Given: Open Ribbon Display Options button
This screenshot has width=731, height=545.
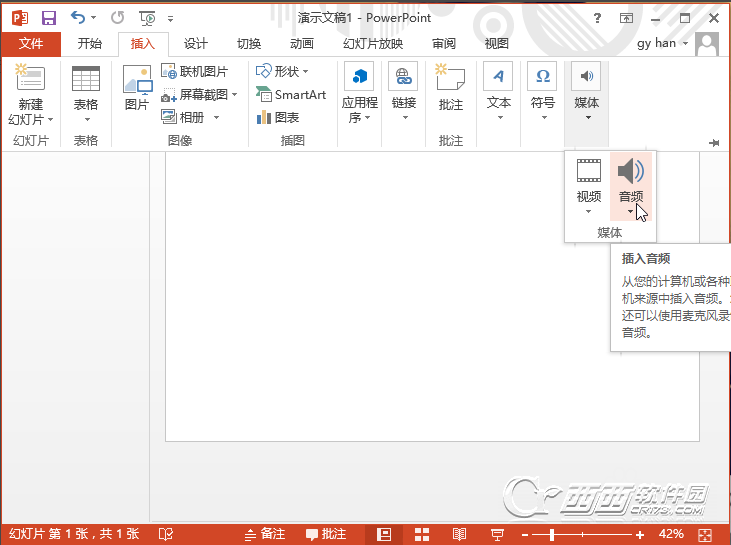Looking at the screenshot, I should pyautogui.click(x=626, y=18).
